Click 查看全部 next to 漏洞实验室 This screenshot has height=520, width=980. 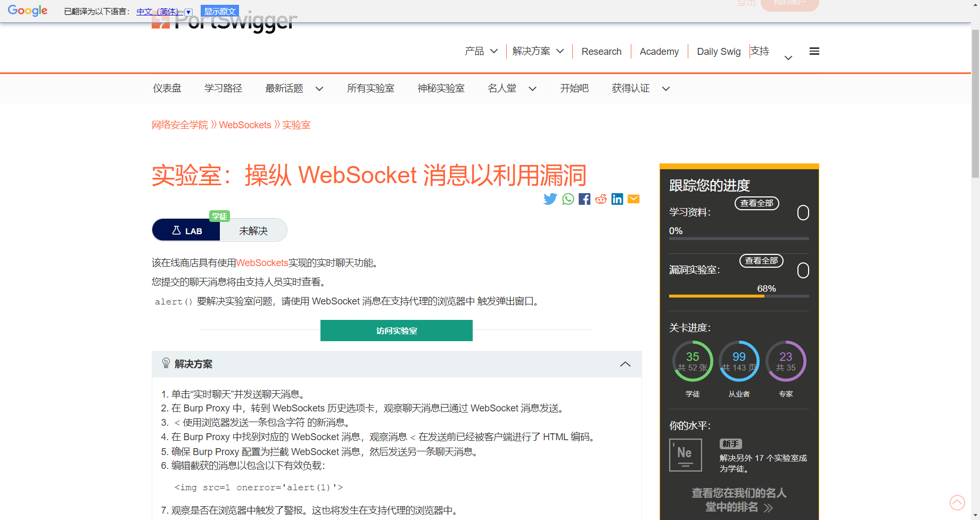coord(761,260)
